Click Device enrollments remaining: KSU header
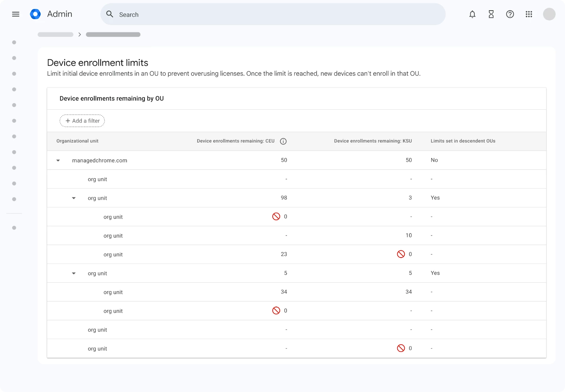The height and width of the screenshot is (392, 565). point(373,141)
